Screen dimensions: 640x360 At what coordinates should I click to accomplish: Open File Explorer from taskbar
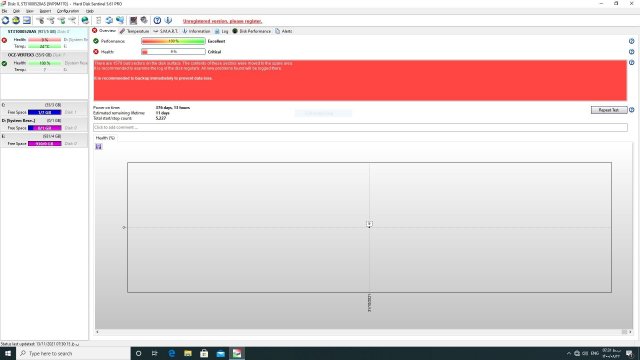[188, 353]
